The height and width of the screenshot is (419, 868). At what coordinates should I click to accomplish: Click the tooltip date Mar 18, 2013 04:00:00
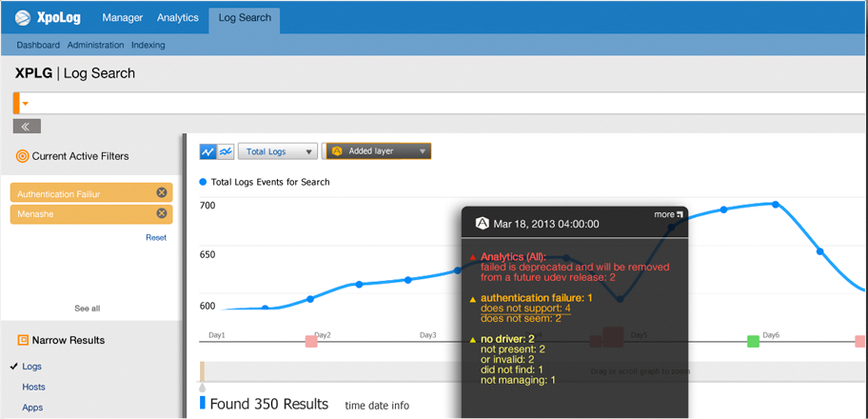click(x=545, y=224)
